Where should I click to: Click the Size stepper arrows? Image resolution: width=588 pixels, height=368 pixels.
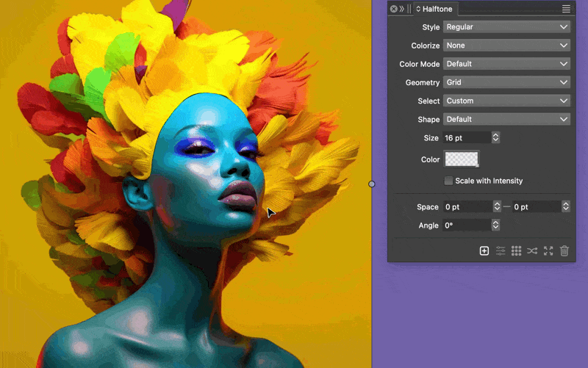tap(495, 137)
